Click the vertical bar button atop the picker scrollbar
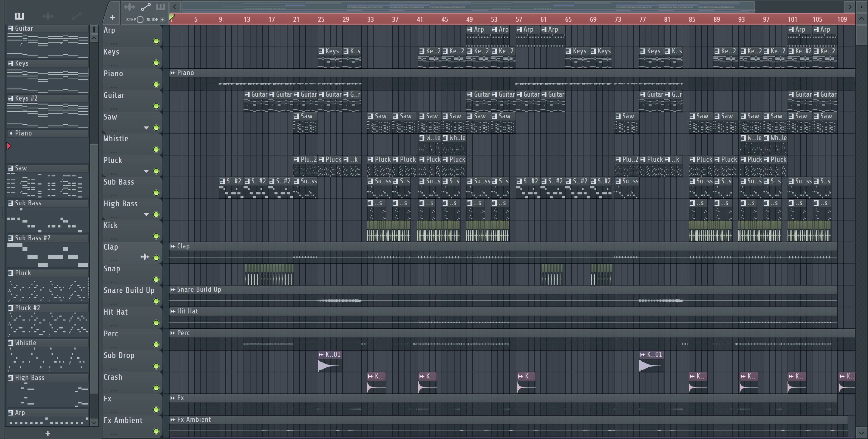The image size is (868, 439). [94, 30]
